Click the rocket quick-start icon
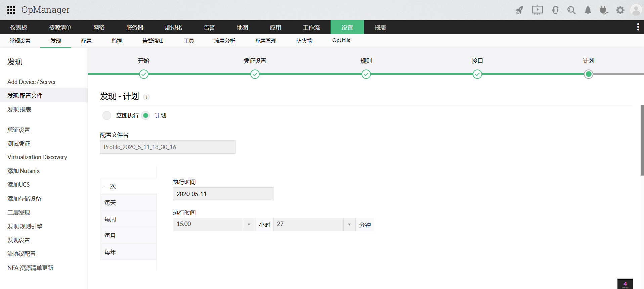The width and height of the screenshot is (644, 289). [519, 10]
